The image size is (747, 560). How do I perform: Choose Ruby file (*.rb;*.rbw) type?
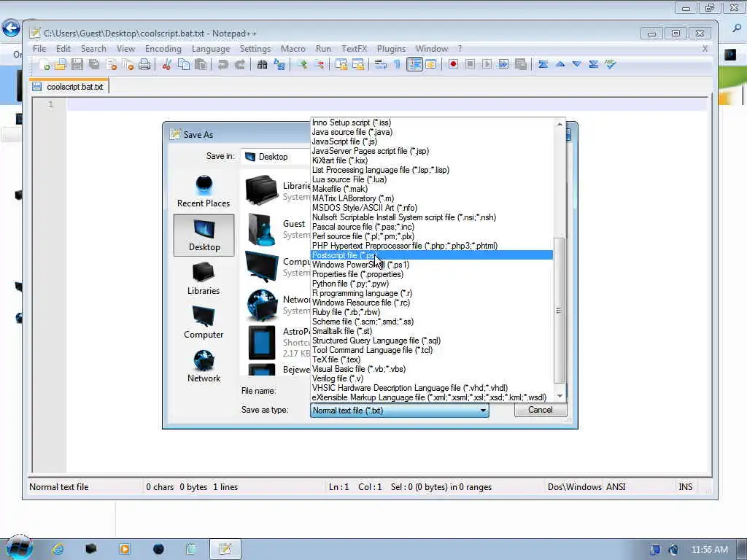tap(432, 312)
